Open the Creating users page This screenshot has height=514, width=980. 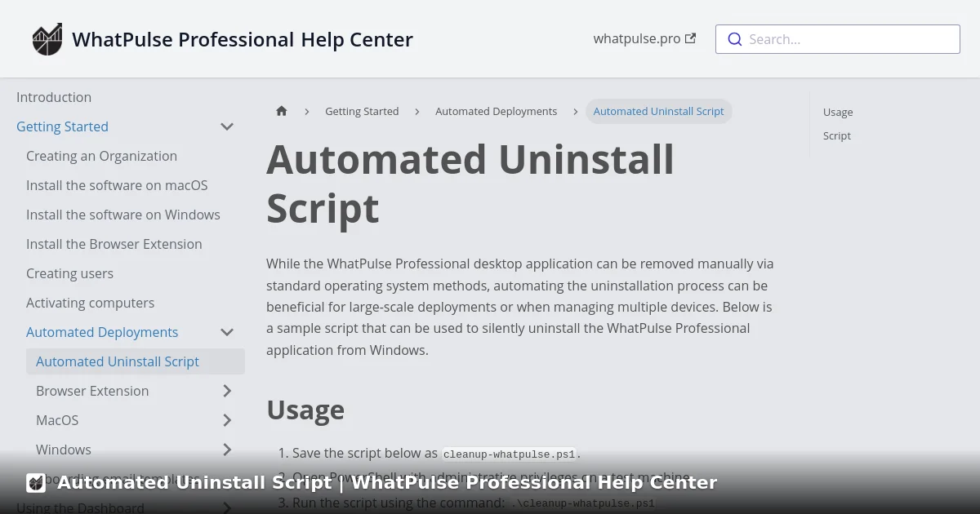[x=69, y=273]
